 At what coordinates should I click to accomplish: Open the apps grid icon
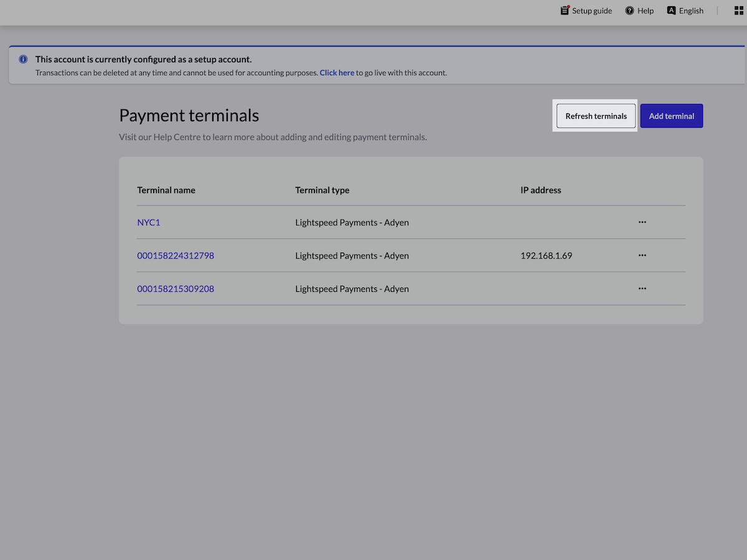pos(739,11)
